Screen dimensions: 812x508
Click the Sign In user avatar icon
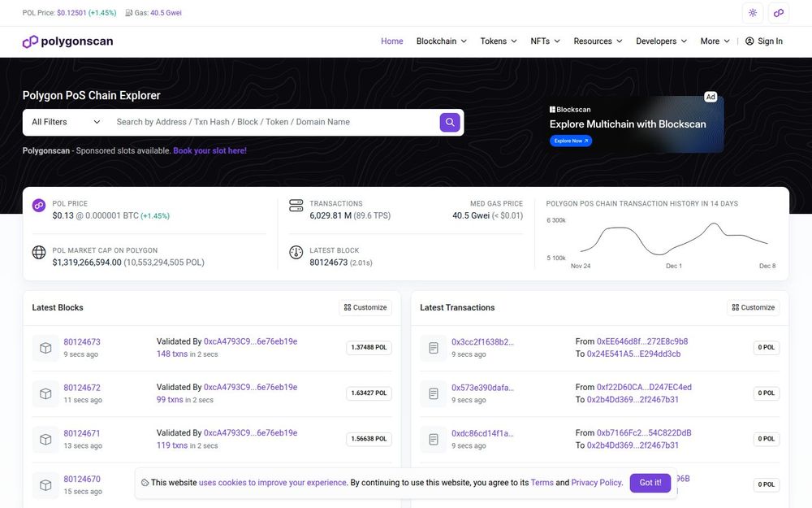749,41
